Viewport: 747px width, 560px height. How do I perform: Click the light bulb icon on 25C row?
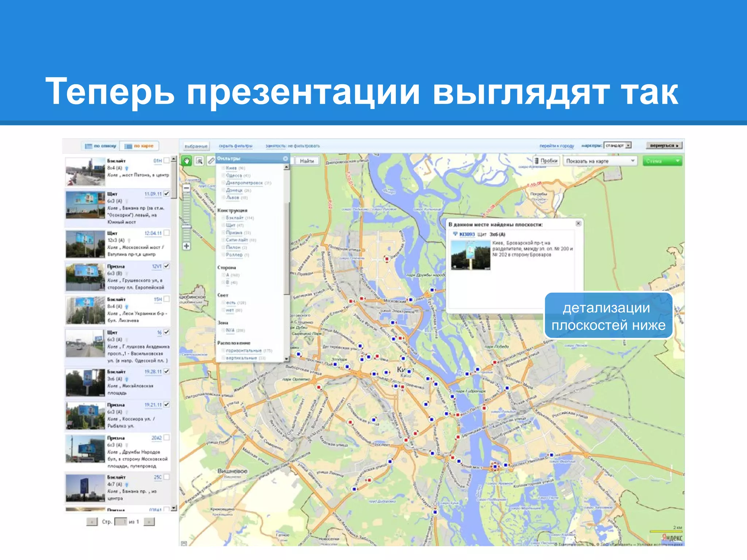pos(127,485)
